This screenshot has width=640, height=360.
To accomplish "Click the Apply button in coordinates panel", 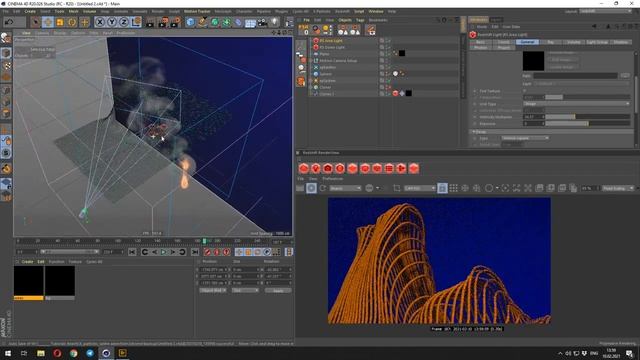I will click(x=278, y=290).
